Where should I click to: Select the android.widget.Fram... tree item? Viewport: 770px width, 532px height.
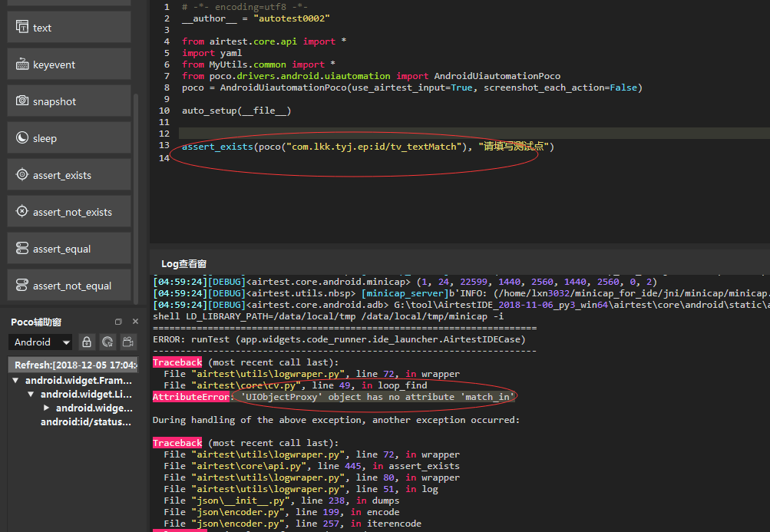tap(78, 380)
